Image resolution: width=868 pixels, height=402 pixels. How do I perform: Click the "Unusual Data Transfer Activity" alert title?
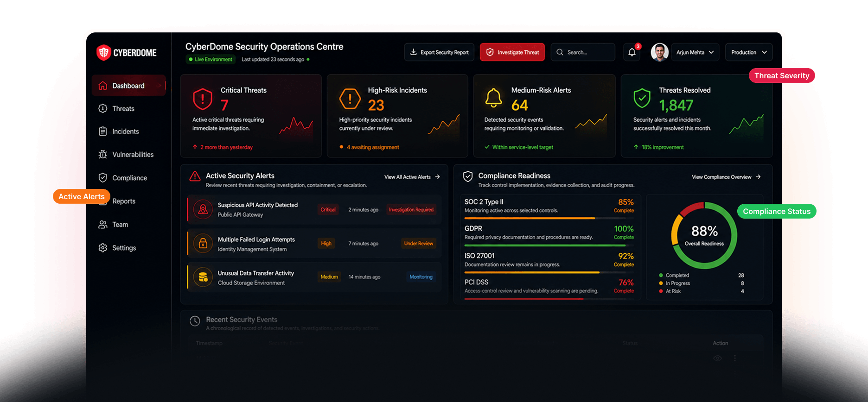[x=256, y=273]
